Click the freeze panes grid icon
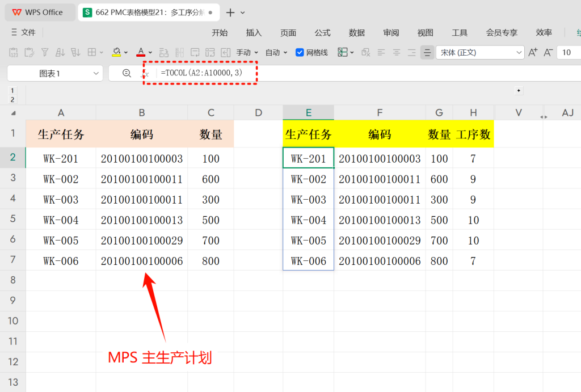581x392 pixels. pyautogui.click(x=342, y=53)
